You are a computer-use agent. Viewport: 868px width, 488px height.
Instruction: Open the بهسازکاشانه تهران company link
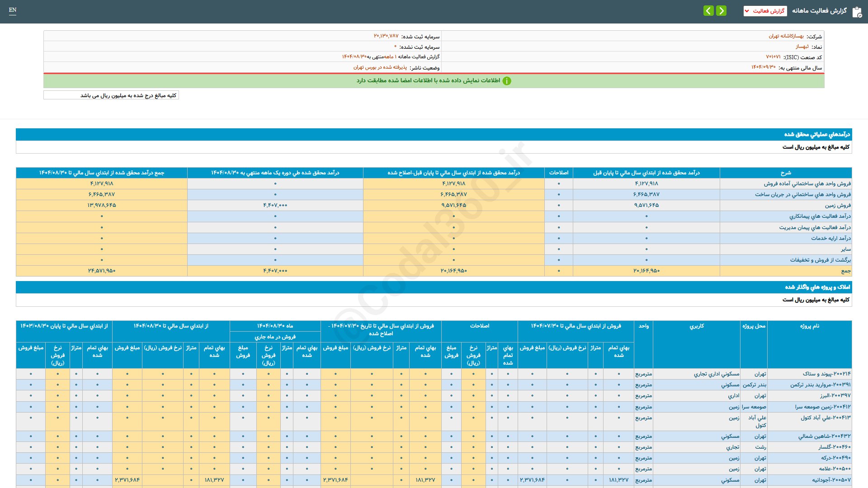[786, 36]
